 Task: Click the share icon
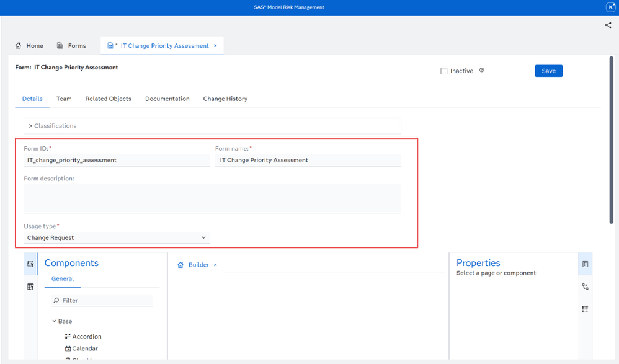pos(608,25)
